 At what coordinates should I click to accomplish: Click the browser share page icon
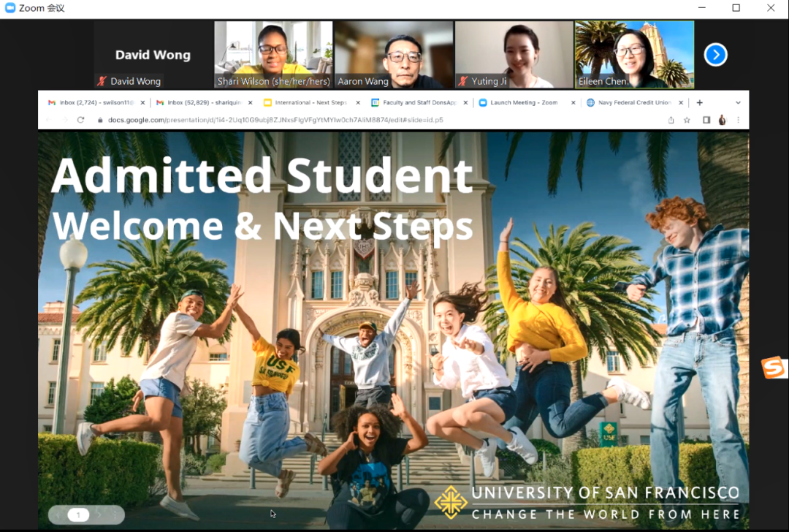pyautogui.click(x=671, y=120)
